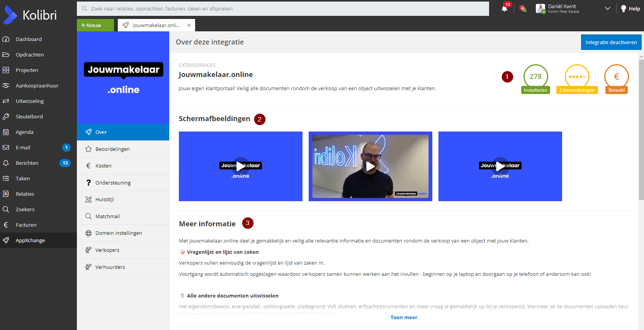
Task: Open the Relaties contacts icon
Action: pos(6,194)
